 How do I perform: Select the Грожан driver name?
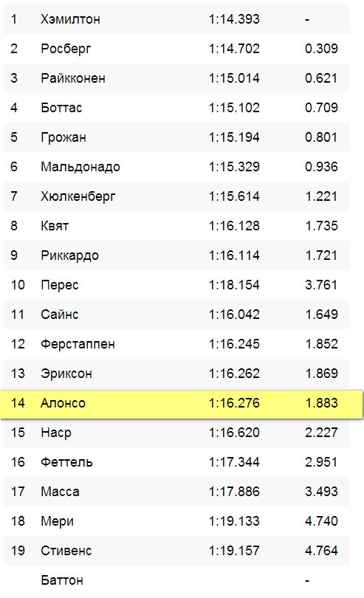(x=63, y=137)
